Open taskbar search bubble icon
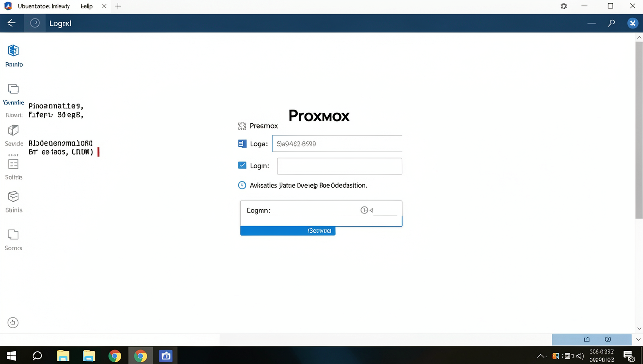Image resolution: width=643 pixels, height=364 pixels. 37,356
